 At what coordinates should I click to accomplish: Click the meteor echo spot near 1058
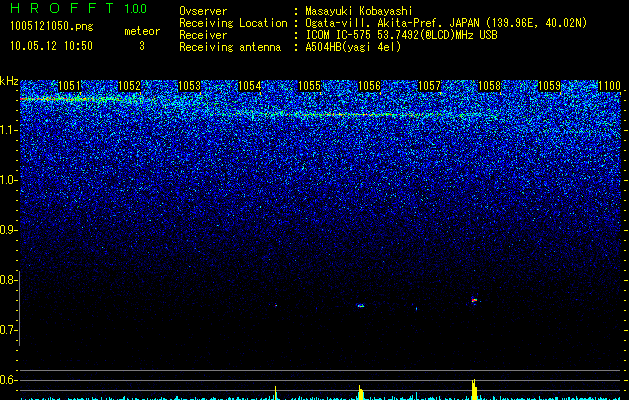(x=475, y=300)
